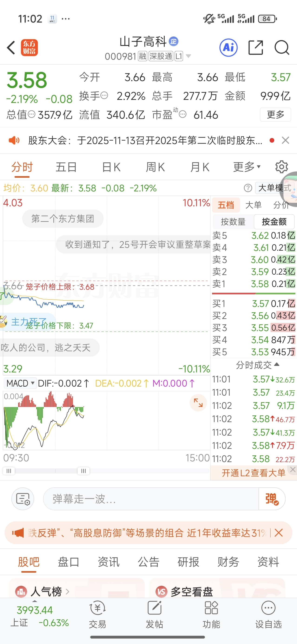The image size is (297, 644).
Task: Tap the 弹幕走一波 input field
Action: click(x=151, y=499)
